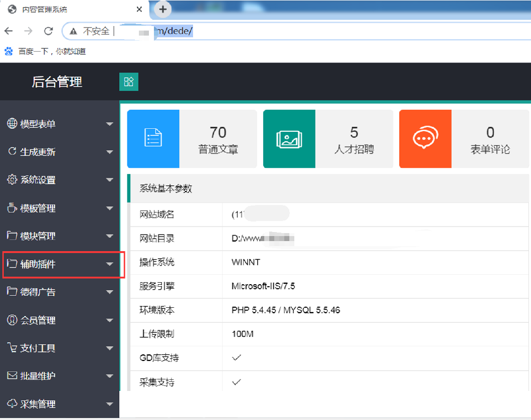The width and height of the screenshot is (531, 420).
Task: Expand the 系统设置 menu arrow
Action: (109, 180)
